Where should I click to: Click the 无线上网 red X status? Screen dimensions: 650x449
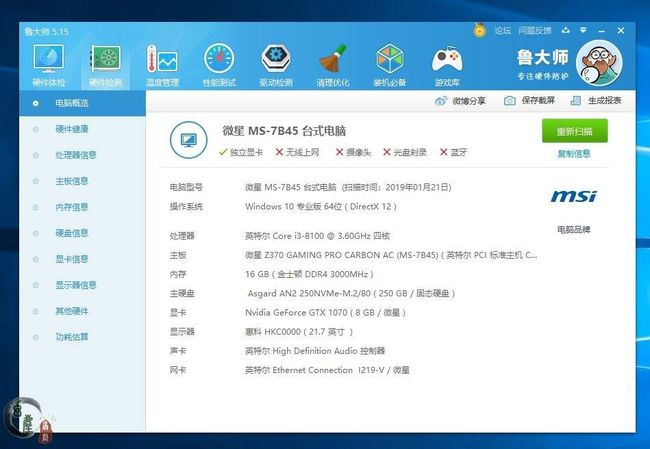(298, 153)
